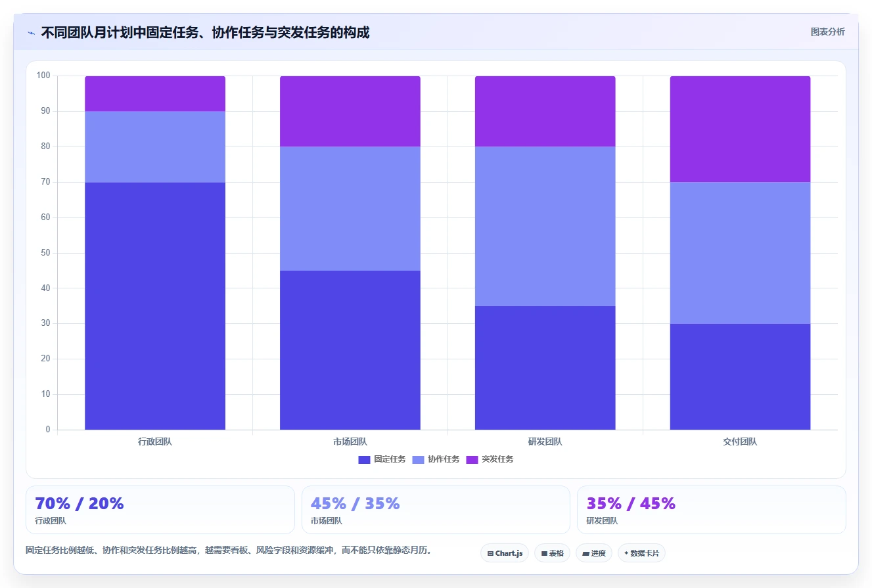Click the chart title text about 月计划

coord(205,33)
